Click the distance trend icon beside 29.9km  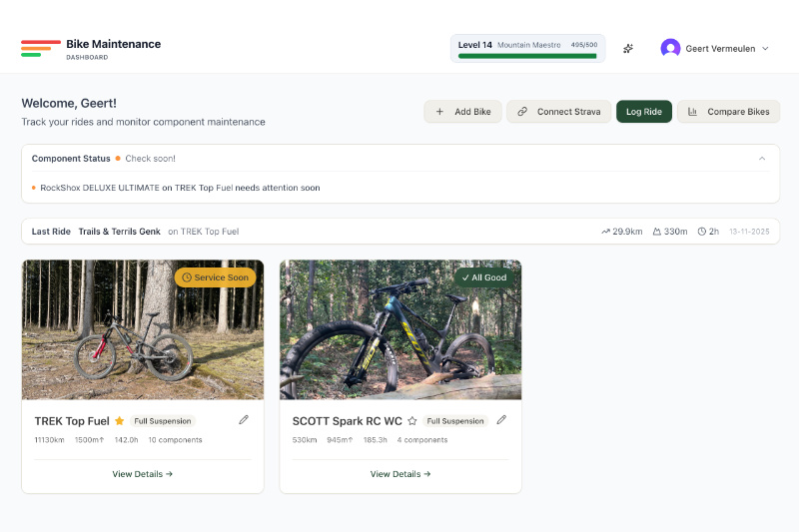[605, 232]
